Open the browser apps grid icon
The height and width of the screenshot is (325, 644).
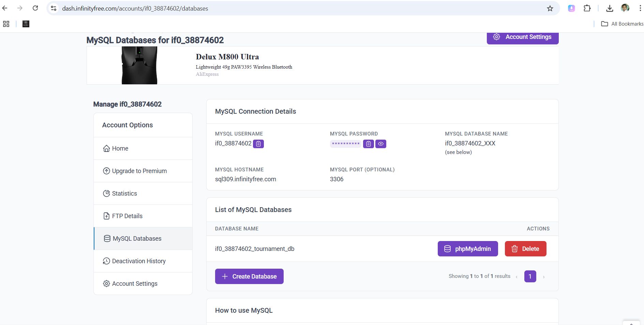pyautogui.click(x=6, y=24)
